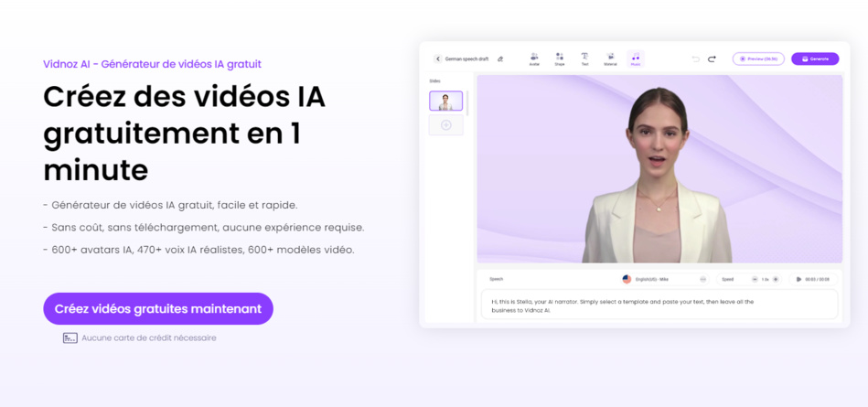Play the speech audio preview
This screenshot has width=868, height=407.
tap(798, 279)
